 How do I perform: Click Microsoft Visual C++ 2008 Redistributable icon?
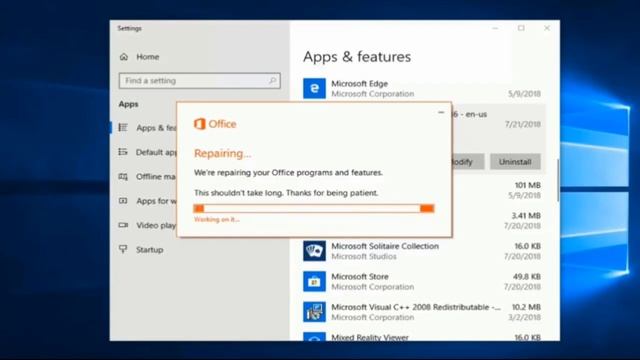pos(314,312)
